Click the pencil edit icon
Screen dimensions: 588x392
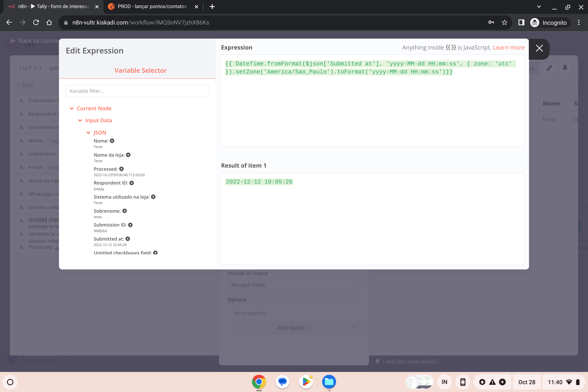coord(549,68)
